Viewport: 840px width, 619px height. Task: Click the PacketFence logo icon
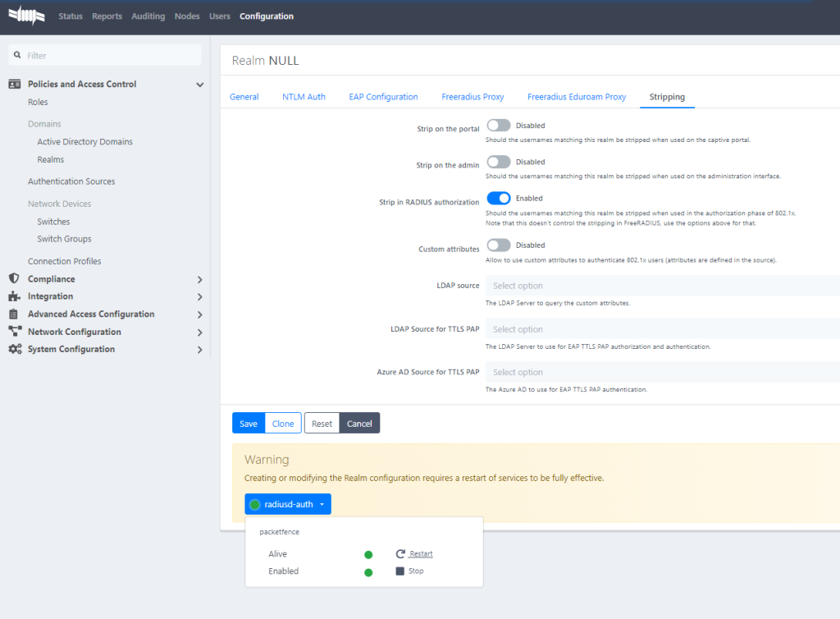[x=26, y=16]
